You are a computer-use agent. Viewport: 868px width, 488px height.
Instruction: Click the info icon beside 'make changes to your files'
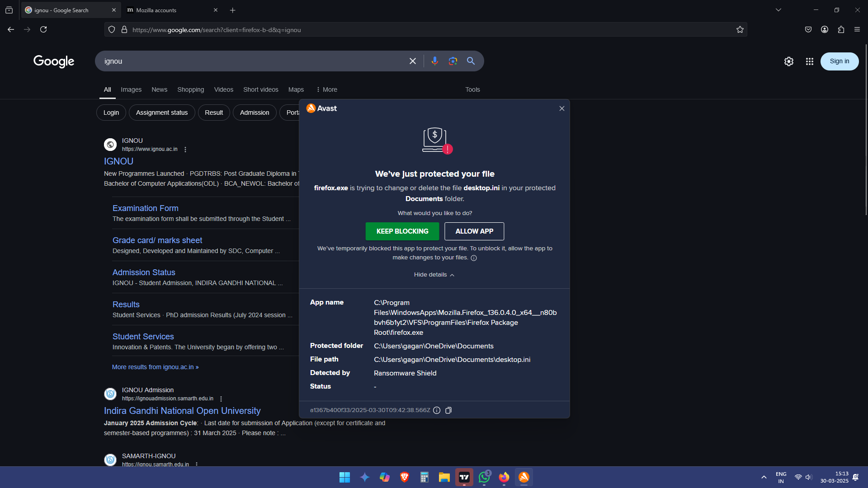[x=474, y=258]
